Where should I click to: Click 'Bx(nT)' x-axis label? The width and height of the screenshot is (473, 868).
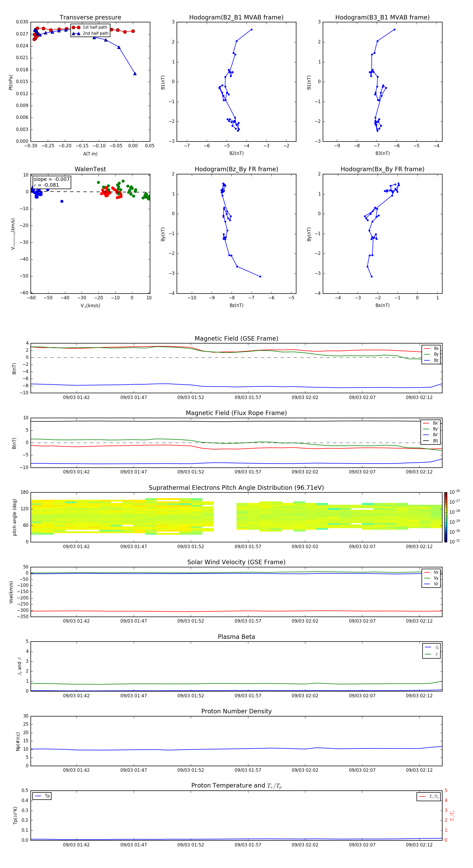coord(382,306)
